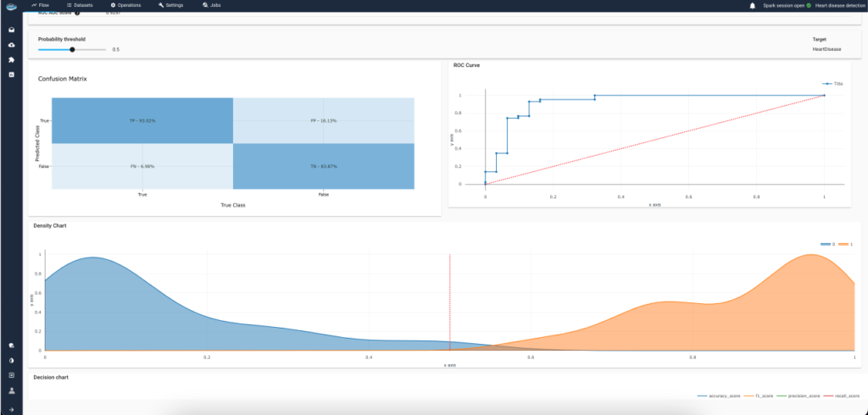The width and height of the screenshot is (868, 415).
Task: Click the user profile icon in sidebar
Action: click(11, 390)
